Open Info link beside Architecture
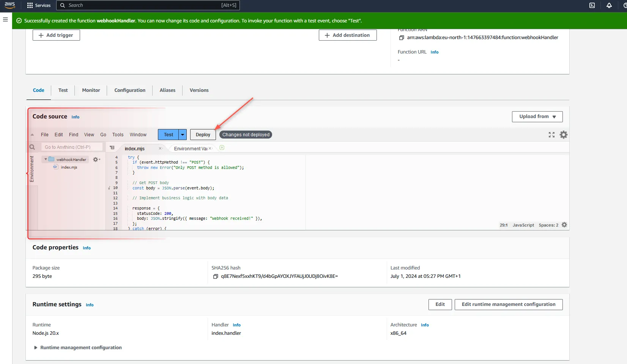Image resolution: width=627 pixels, height=364 pixels. pyautogui.click(x=425, y=325)
